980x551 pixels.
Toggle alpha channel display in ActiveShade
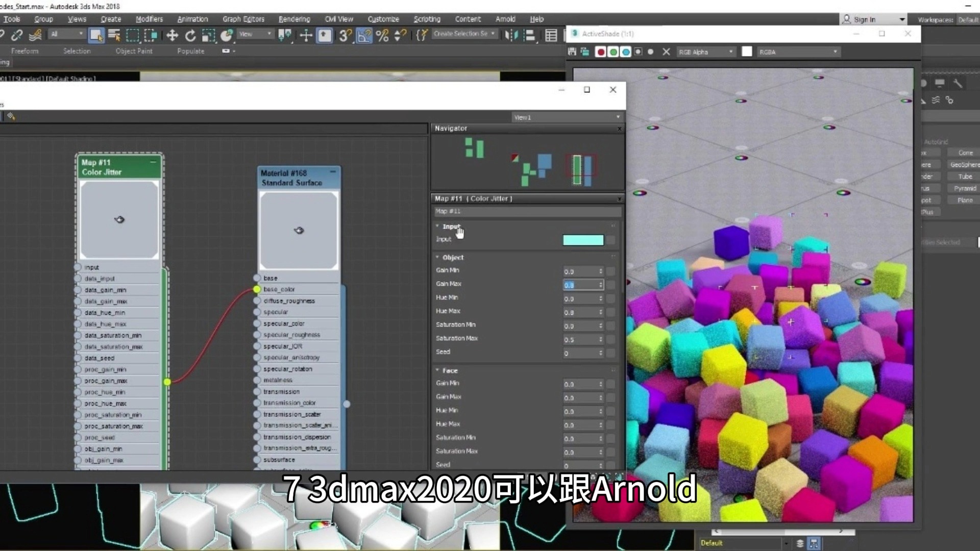pyautogui.click(x=638, y=52)
